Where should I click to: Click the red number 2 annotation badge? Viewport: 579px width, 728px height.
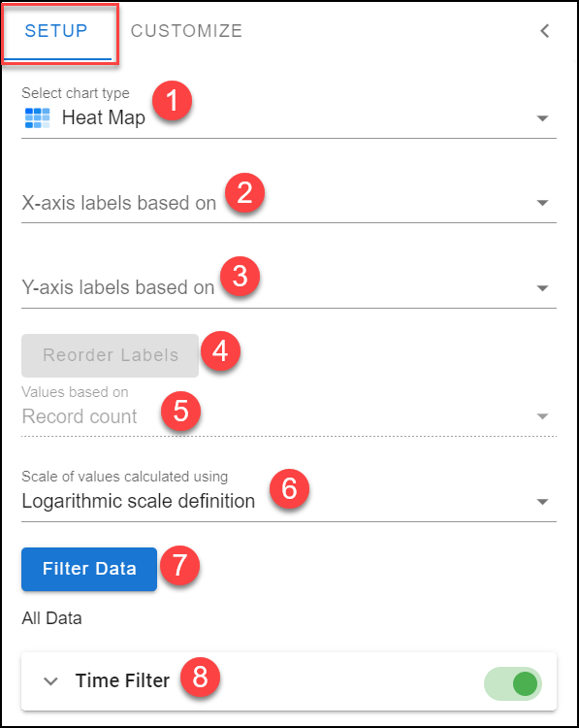[244, 193]
